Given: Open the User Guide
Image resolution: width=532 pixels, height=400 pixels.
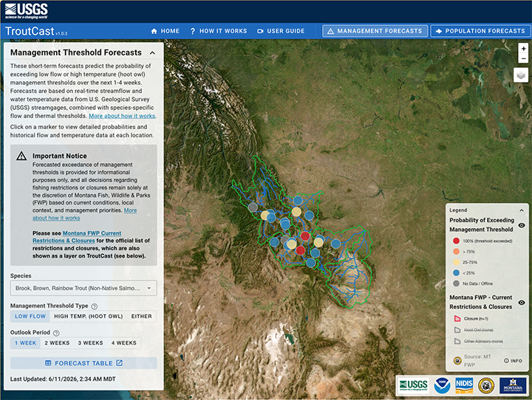Looking at the screenshot, I should (x=281, y=31).
